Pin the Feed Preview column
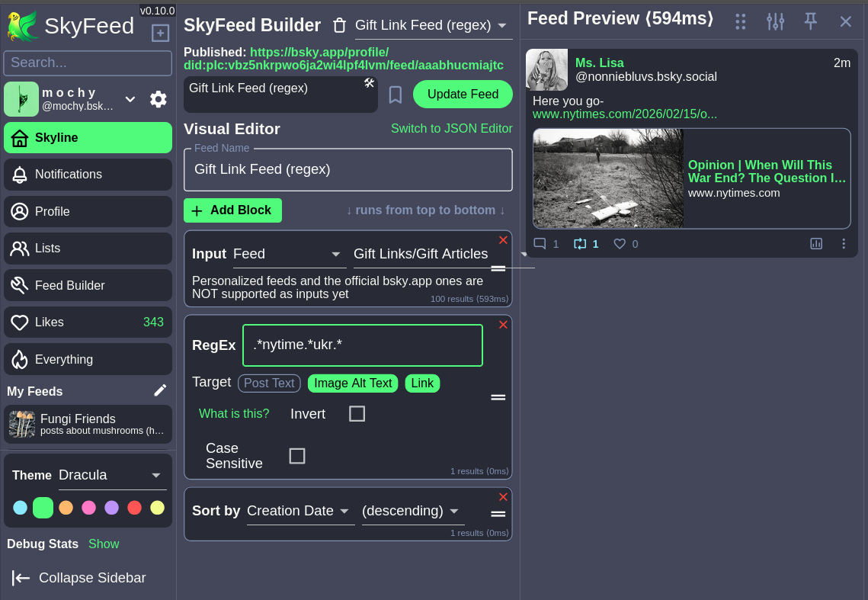 pyautogui.click(x=811, y=21)
